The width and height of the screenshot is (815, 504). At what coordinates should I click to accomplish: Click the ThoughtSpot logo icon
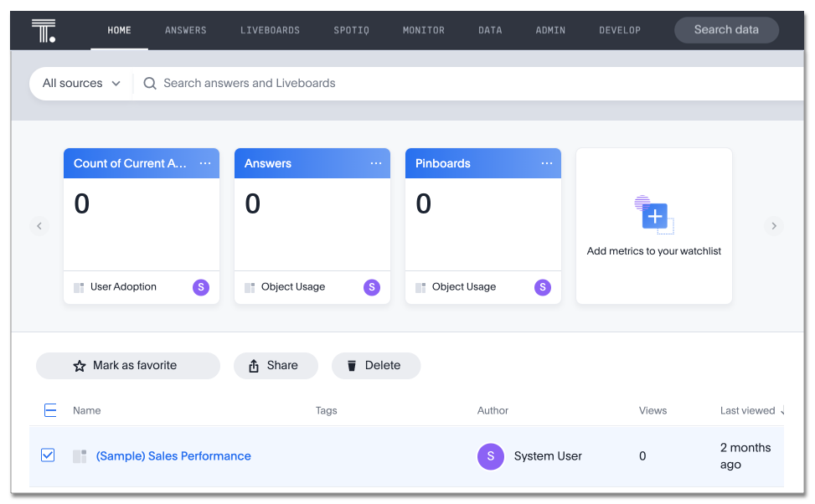tap(44, 30)
